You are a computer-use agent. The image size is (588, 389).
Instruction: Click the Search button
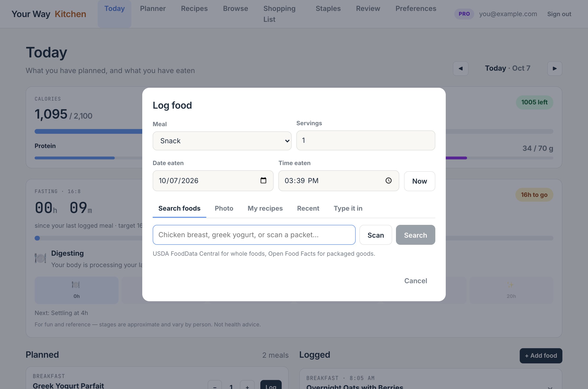[415, 235]
